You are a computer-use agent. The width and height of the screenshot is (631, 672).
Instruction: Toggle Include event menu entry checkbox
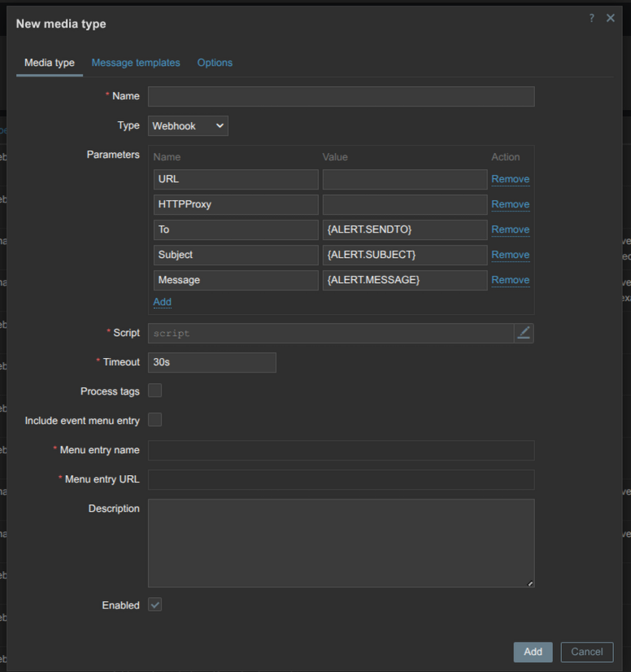(154, 420)
